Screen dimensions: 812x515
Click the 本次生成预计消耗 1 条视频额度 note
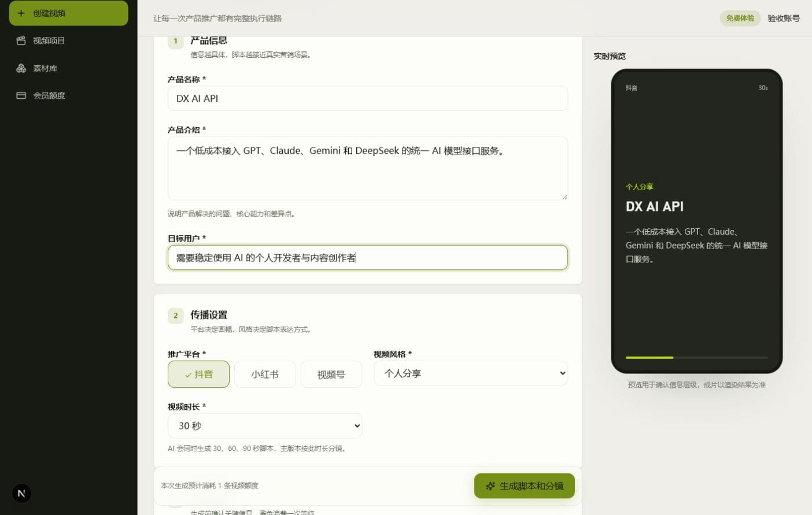[209, 486]
